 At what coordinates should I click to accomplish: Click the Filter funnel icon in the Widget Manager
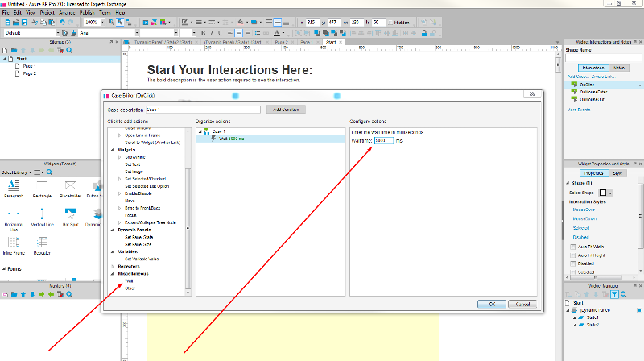[x=614, y=294]
